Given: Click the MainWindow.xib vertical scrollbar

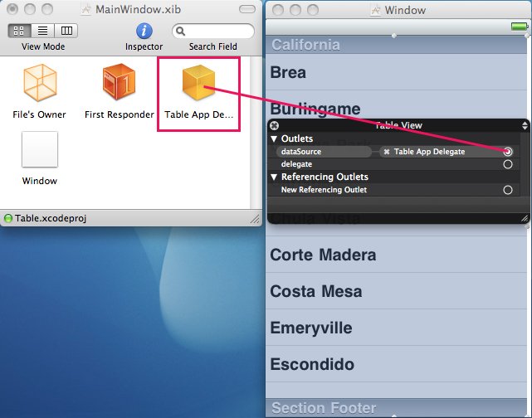Looking at the screenshot, I should 256,133.
